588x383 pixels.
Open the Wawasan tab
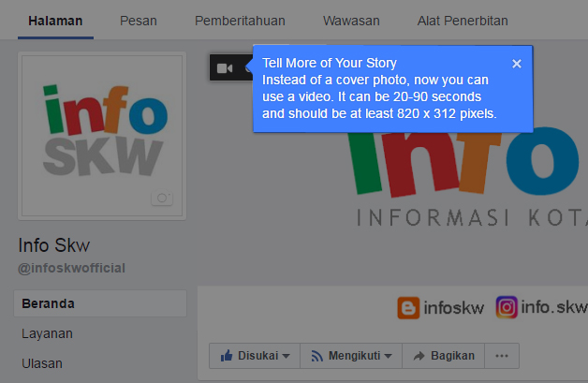pyautogui.click(x=351, y=21)
